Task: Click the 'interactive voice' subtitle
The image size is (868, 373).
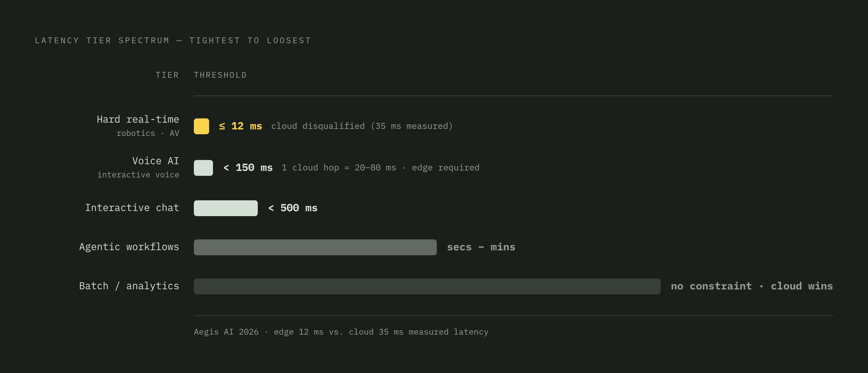Action: [x=138, y=175]
